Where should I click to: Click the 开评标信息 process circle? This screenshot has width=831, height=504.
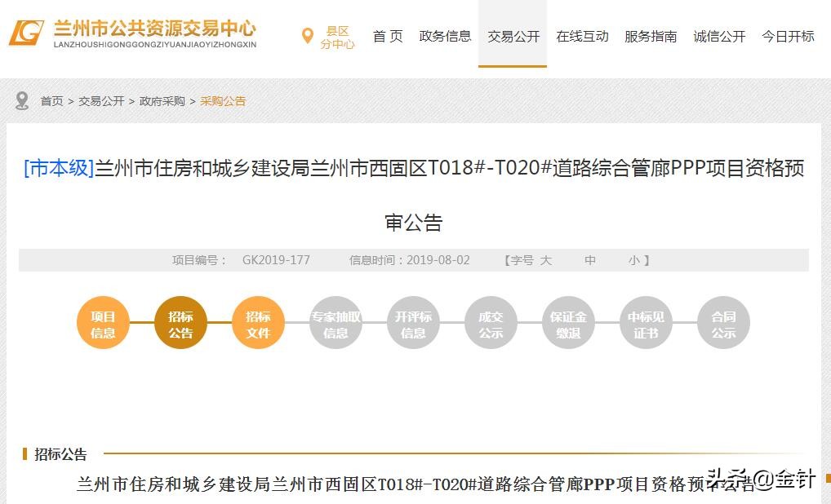413,322
